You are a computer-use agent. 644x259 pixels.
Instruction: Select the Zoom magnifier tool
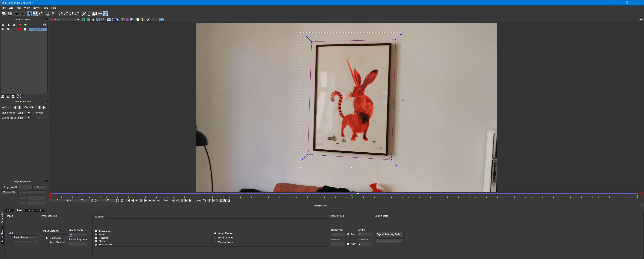click(53, 14)
